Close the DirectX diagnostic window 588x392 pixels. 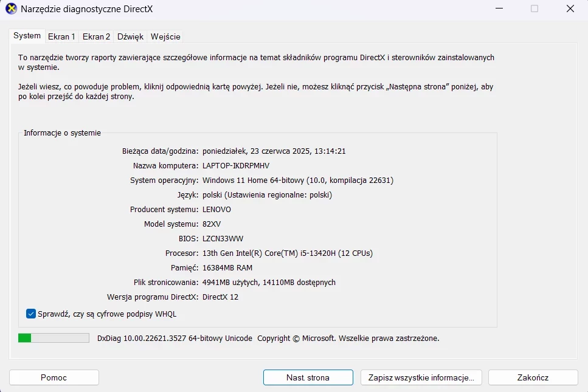(570, 9)
